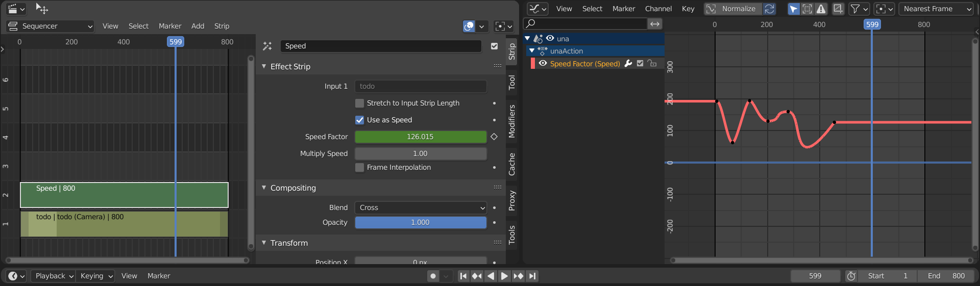The width and height of the screenshot is (980, 286).
Task: Open the Channel menu in graph editor
Action: click(658, 9)
